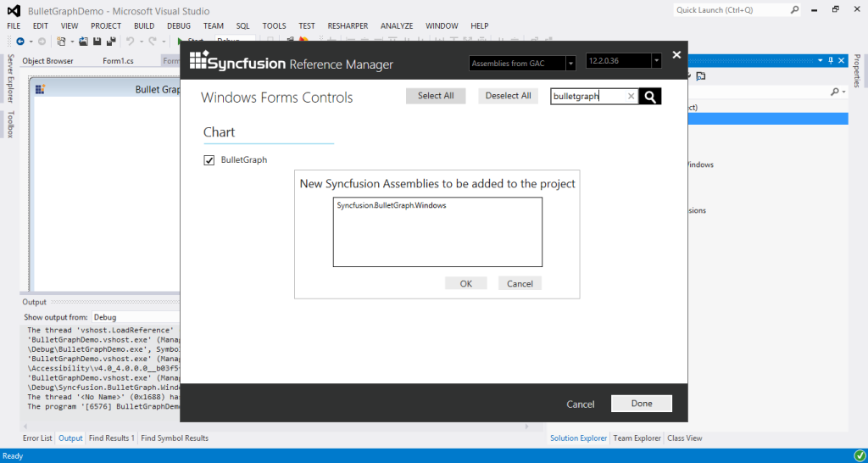Switch to the Find Symbol Results tab

click(175, 438)
